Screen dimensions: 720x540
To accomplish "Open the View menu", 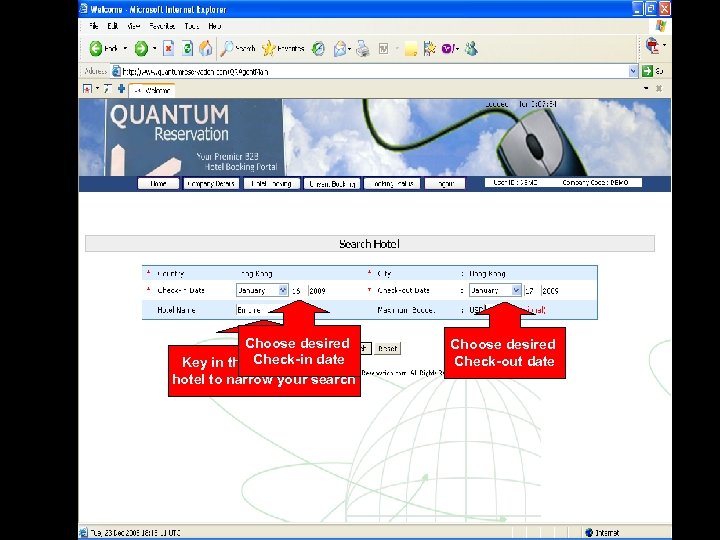I will [x=134, y=26].
